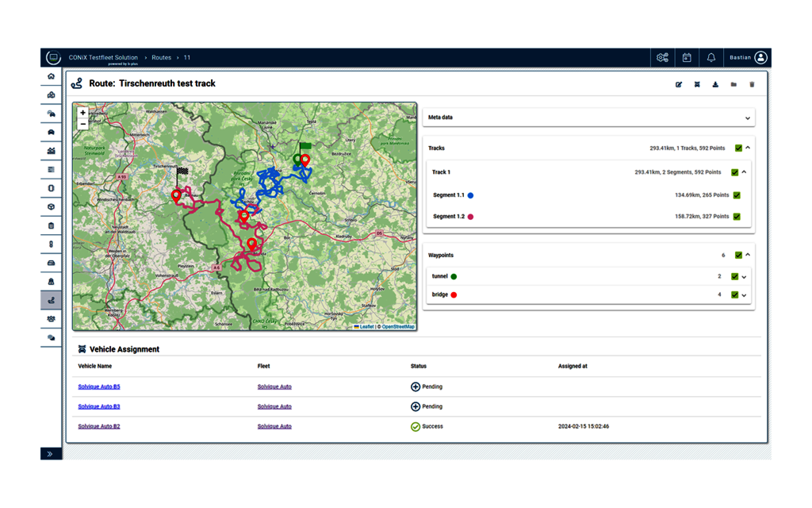Screen dimensions: 812x508
Task: Toggle the Waypoints checkbox
Action: [x=738, y=255]
